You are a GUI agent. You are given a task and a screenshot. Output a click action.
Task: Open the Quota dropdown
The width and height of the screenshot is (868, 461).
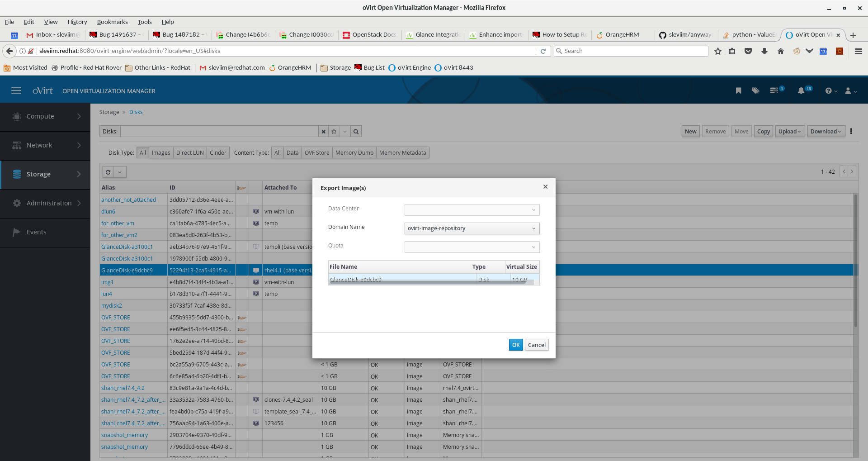[x=472, y=247]
